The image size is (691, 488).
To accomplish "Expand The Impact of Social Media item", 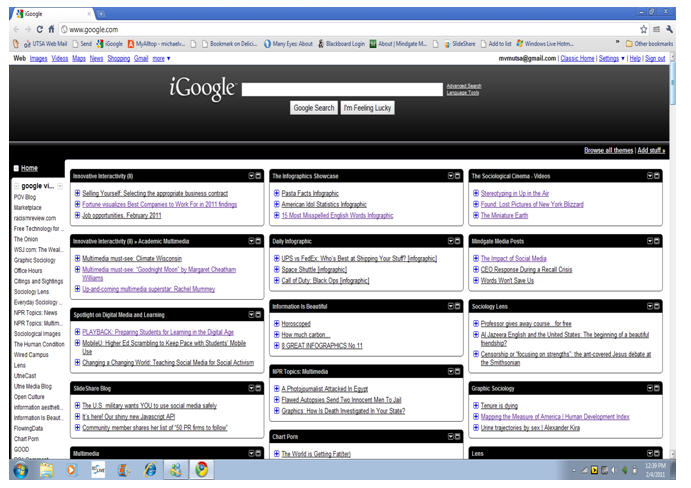I will point(476,258).
